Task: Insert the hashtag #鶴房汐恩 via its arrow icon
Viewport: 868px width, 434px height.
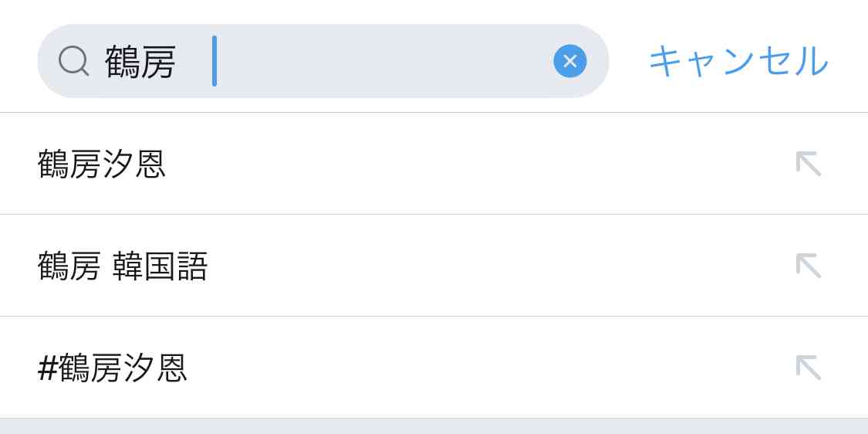Action: coord(807,368)
